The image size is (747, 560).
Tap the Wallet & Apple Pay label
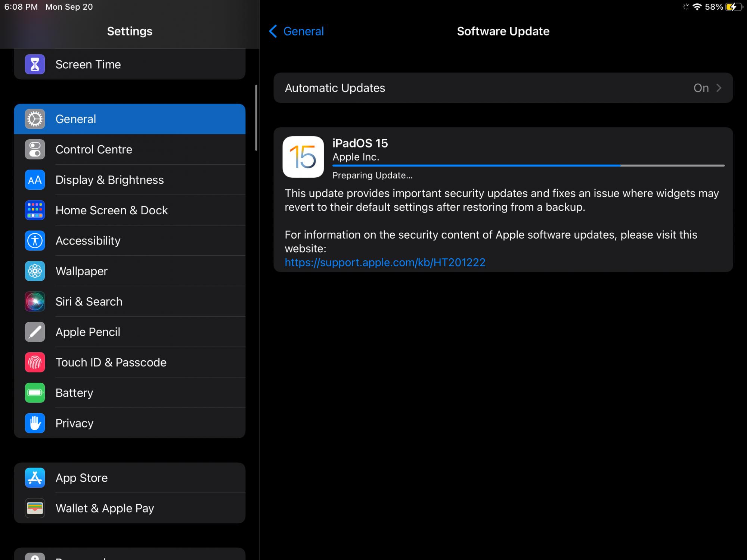point(105,508)
